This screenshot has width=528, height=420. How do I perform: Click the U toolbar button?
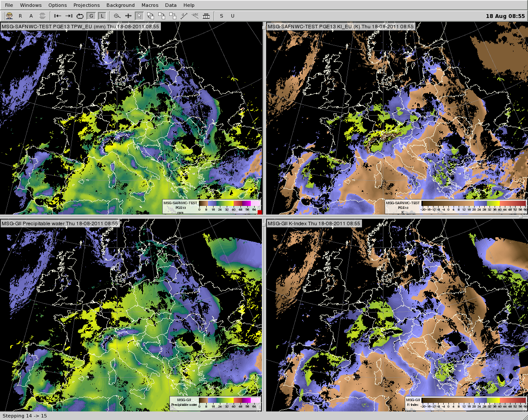233,16
